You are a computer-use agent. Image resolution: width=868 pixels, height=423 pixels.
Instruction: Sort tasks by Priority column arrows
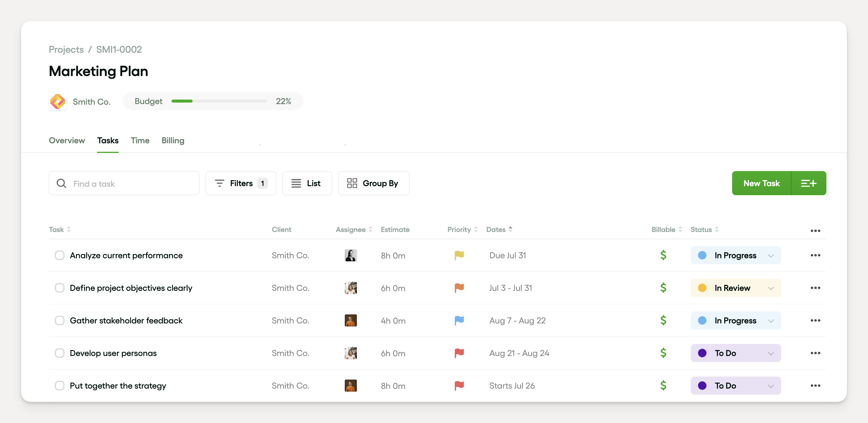[476, 229]
